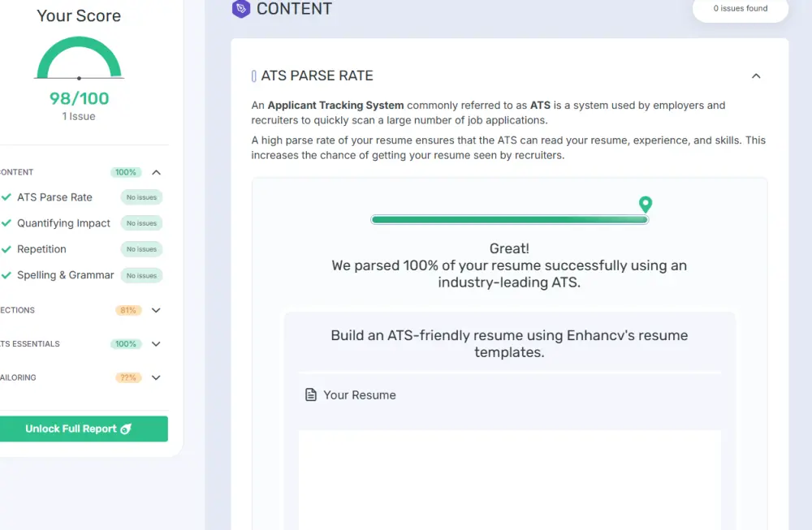812x530 pixels.
Task: Click the green check beside Spelling & Grammar
Action: (6, 275)
